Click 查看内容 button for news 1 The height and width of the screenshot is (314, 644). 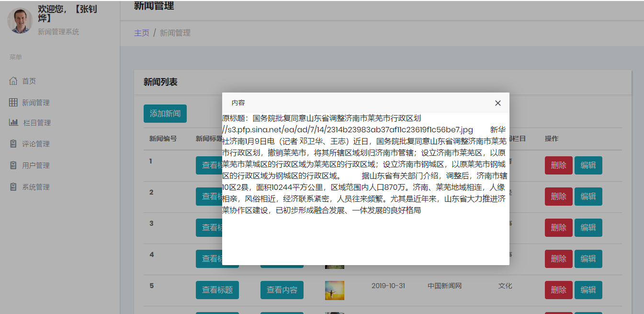(x=282, y=165)
